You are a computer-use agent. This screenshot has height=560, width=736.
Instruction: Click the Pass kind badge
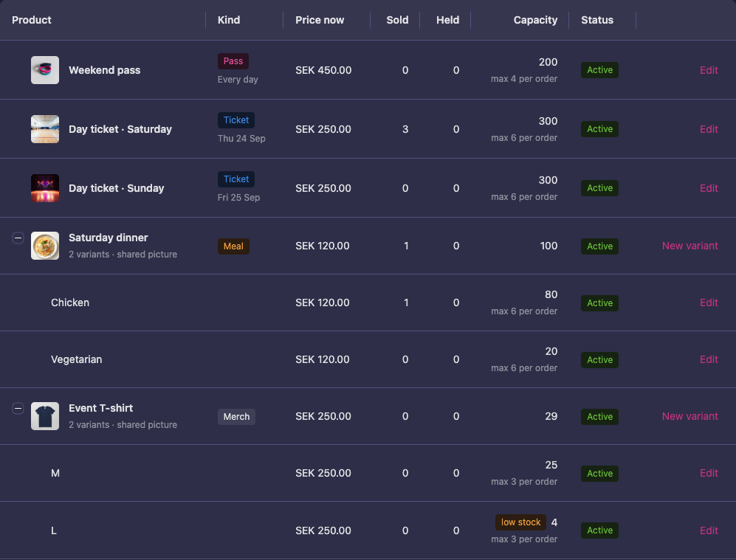point(233,61)
